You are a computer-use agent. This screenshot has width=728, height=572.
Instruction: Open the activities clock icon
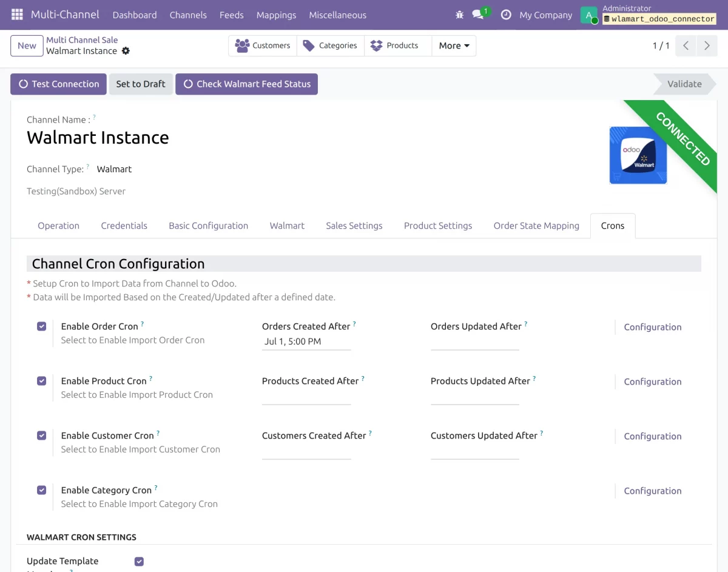(506, 15)
